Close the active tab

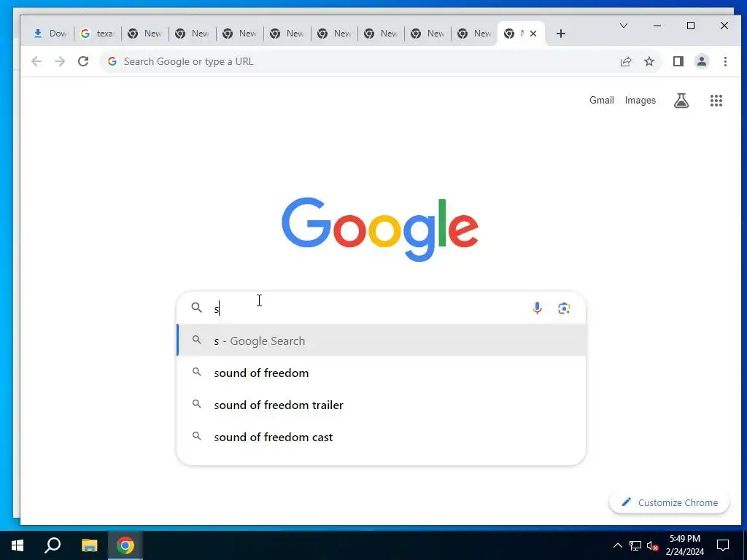[x=533, y=34]
